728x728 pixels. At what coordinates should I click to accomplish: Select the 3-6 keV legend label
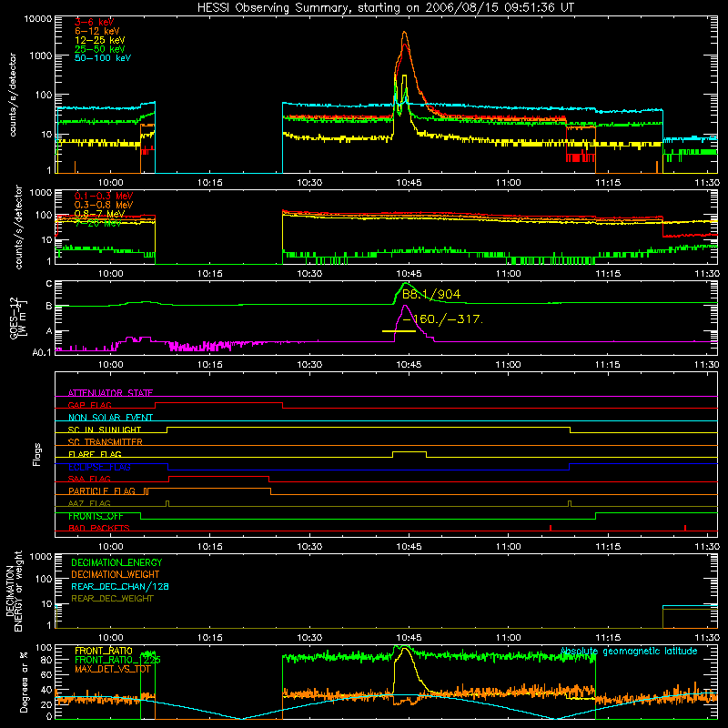tap(94, 22)
